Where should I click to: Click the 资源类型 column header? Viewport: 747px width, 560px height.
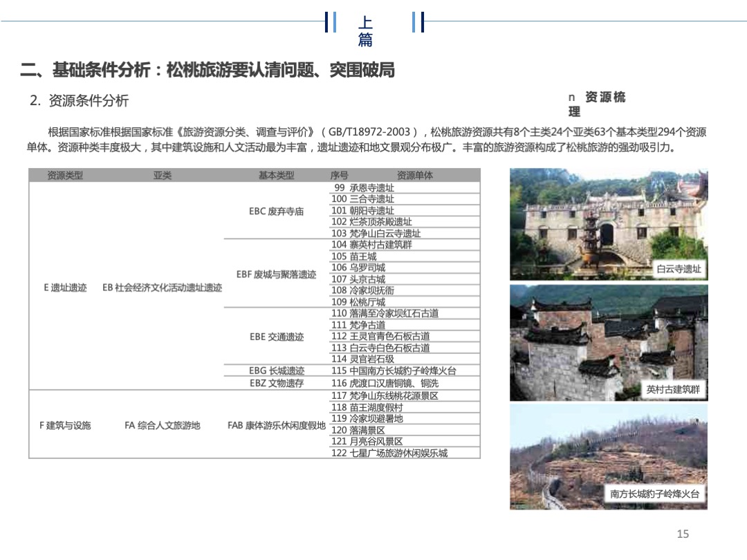pos(62,176)
